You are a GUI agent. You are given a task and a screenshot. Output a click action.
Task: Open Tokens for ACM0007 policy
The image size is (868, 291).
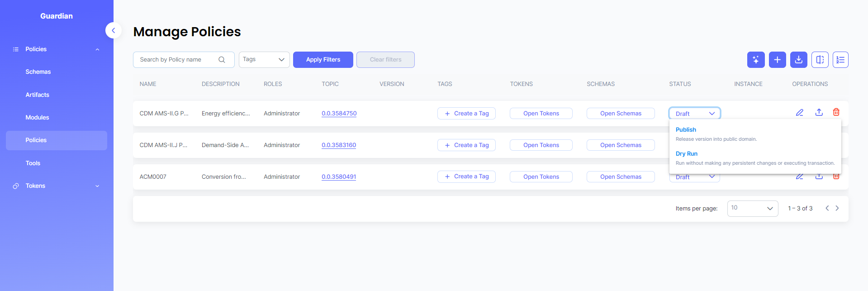pyautogui.click(x=541, y=177)
